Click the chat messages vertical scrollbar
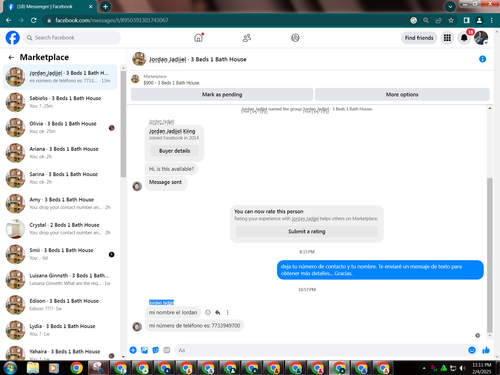This screenshot has width=500, height=375. click(x=489, y=255)
